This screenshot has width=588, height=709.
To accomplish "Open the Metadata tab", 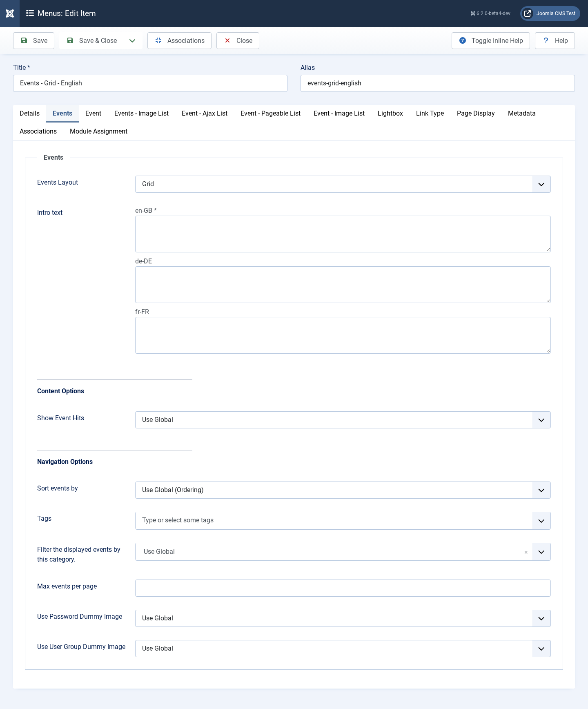I will tap(521, 114).
